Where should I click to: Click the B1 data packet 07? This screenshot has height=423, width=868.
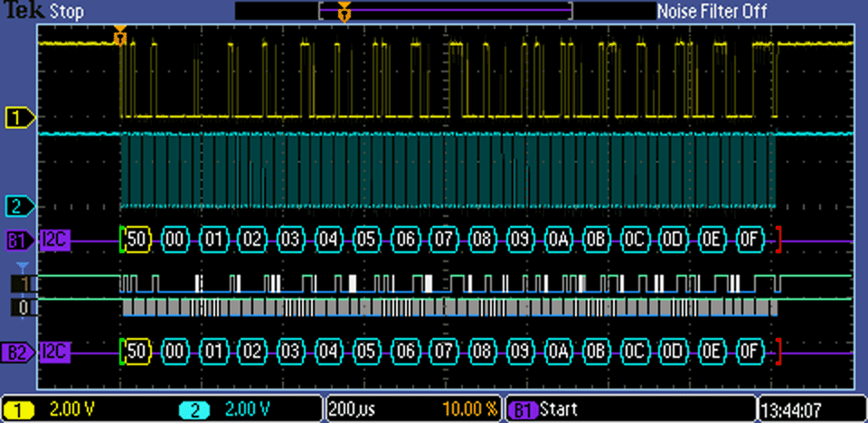(x=444, y=240)
